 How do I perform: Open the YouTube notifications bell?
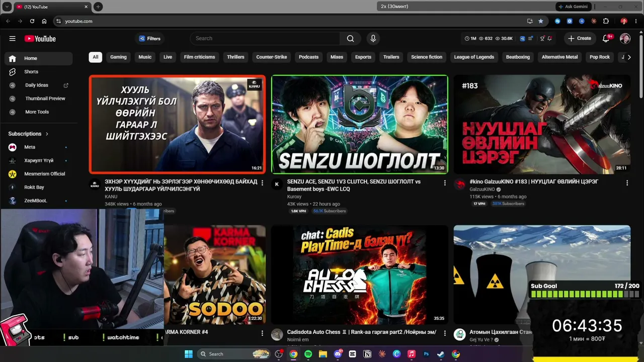606,39
